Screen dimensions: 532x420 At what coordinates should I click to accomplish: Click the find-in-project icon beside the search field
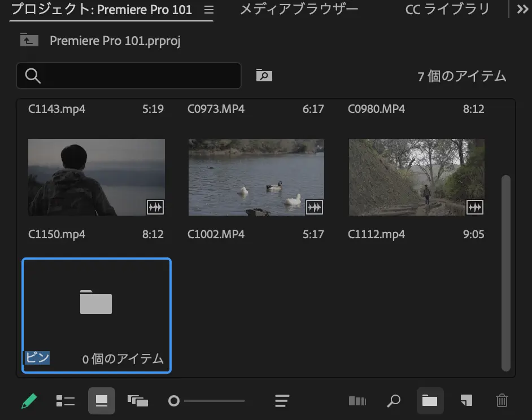click(x=264, y=75)
